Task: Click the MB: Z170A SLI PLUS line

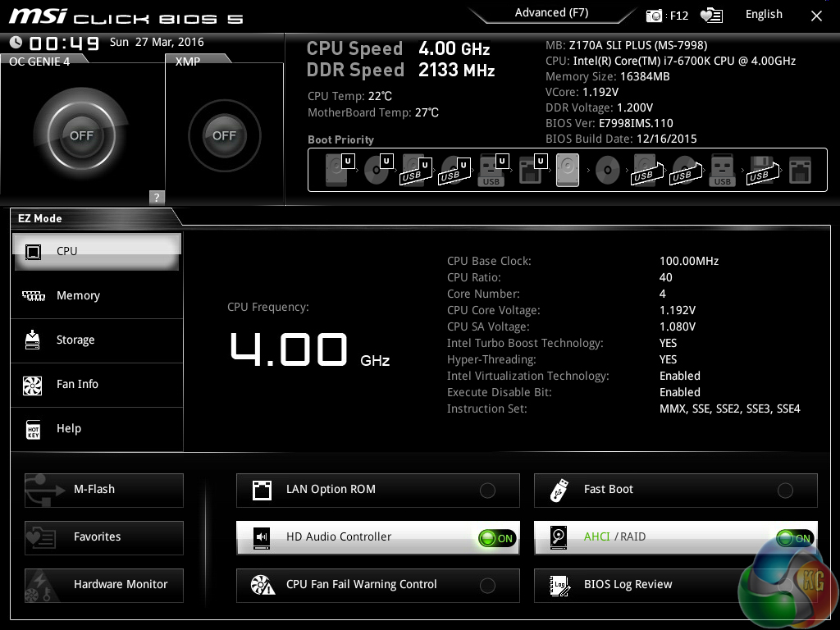Action: pyautogui.click(x=626, y=45)
